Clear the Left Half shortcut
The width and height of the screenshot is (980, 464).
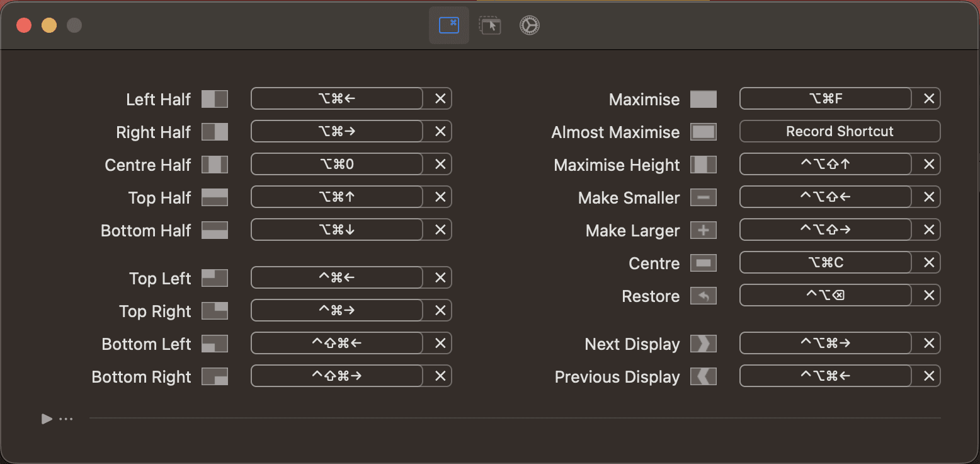click(439, 98)
